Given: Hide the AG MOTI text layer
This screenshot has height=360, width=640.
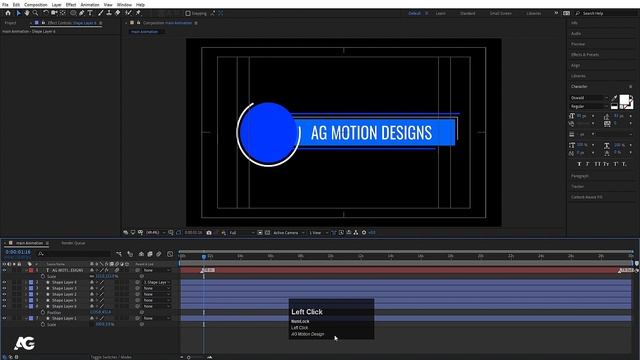Looking at the screenshot, I should click(x=4, y=270).
